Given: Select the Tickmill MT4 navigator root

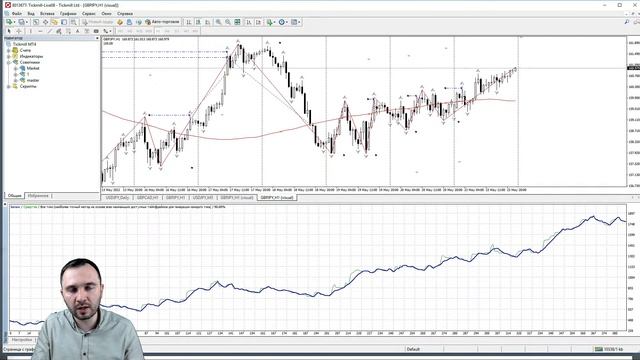Looking at the screenshot, I should coord(24,44).
